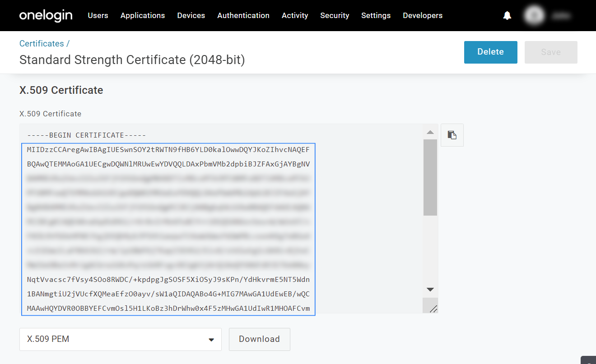The height and width of the screenshot is (364, 596).
Task: Go to the Activity menu
Action: click(295, 16)
